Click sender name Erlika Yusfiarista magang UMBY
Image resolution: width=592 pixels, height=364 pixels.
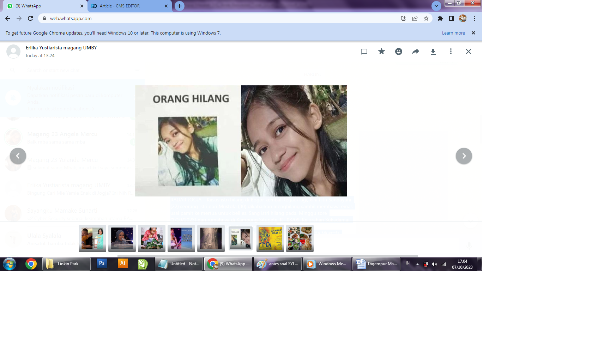click(x=61, y=48)
